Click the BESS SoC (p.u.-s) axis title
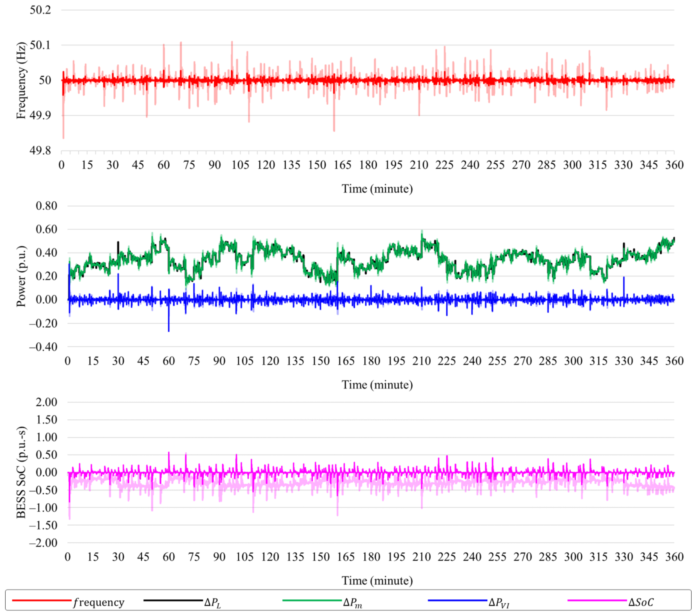Screen dimensions: 698x616 (21, 472)
